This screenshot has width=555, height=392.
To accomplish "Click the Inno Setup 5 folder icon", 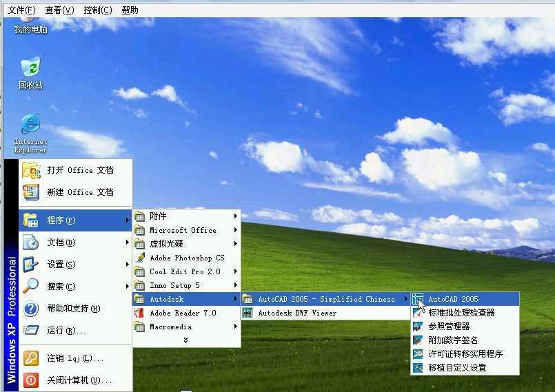I will click(x=139, y=285).
